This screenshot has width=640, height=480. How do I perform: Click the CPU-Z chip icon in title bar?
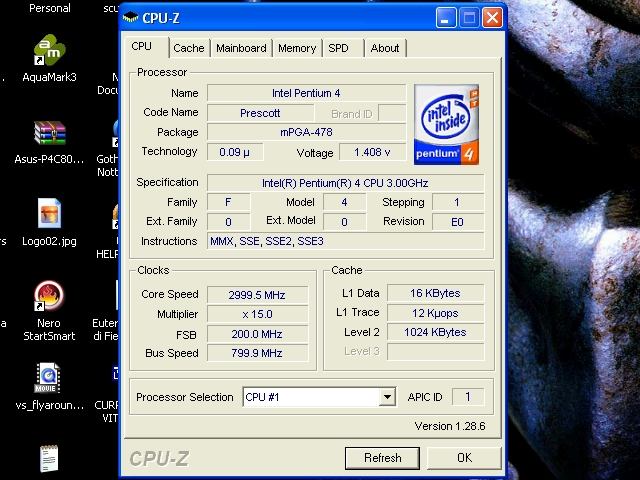pos(130,17)
